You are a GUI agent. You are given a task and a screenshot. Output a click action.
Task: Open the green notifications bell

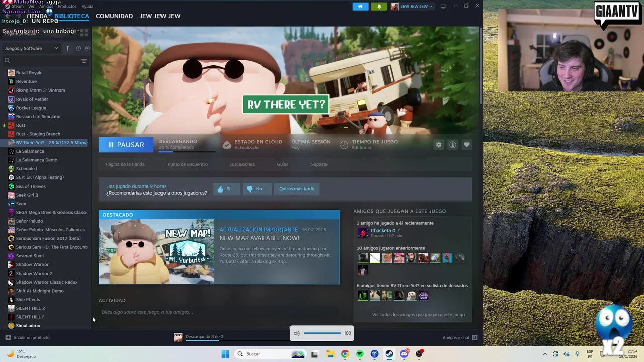pos(379,6)
